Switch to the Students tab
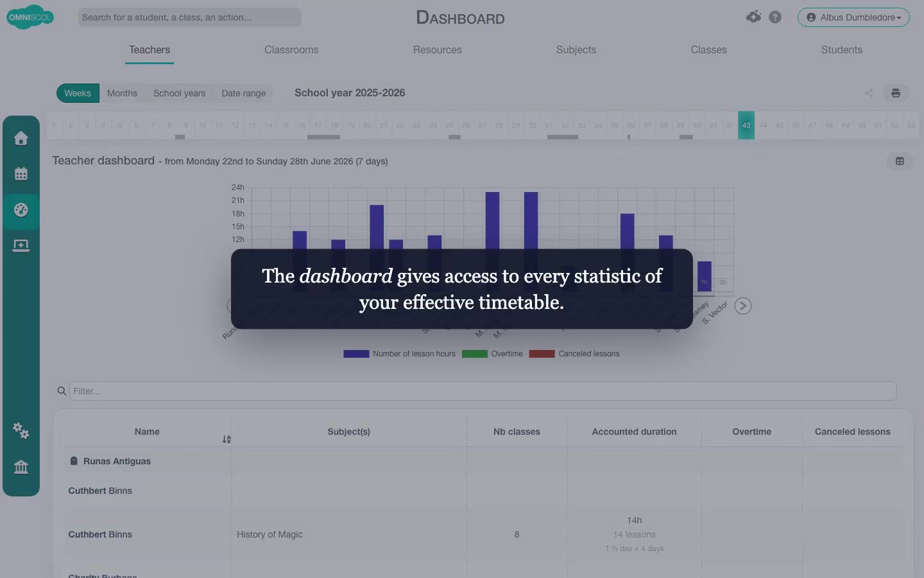Viewport: 924px width, 578px height. tap(842, 50)
